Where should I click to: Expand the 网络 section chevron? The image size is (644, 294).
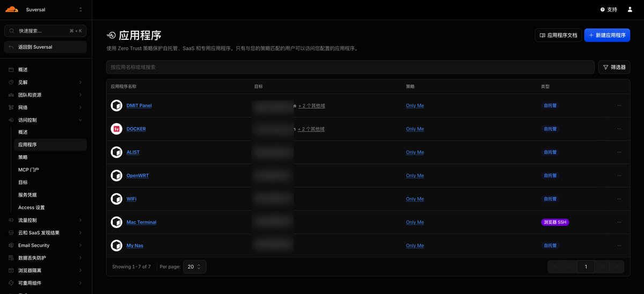pos(80,107)
